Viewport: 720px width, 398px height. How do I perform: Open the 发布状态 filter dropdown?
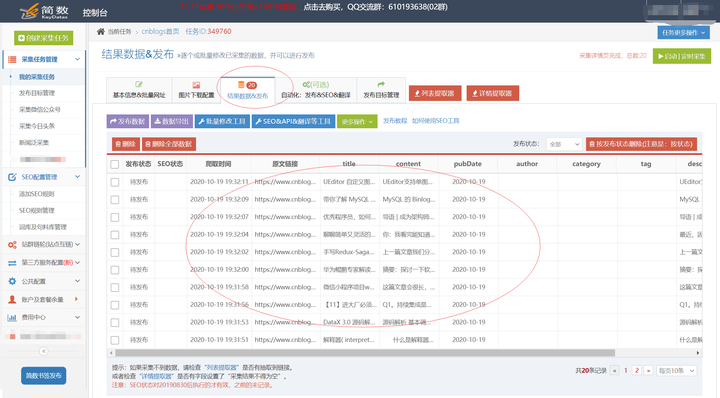(x=564, y=144)
